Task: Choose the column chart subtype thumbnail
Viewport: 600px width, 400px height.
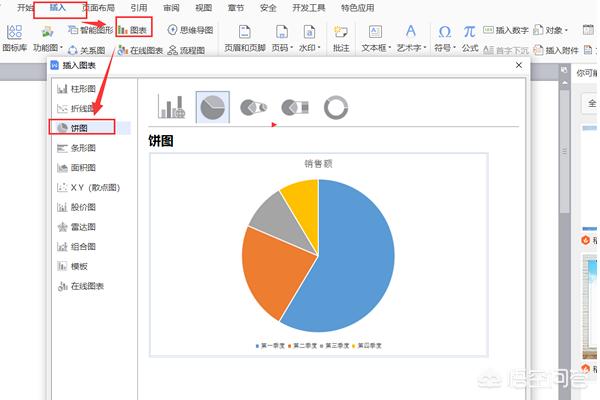Action: (172, 107)
